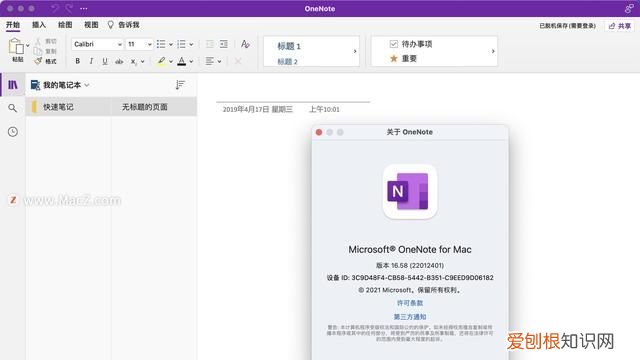The height and width of the screenshot is (360, 640).
Task: Apply yellow text highlight color
Action: click(x=161, y=61)
